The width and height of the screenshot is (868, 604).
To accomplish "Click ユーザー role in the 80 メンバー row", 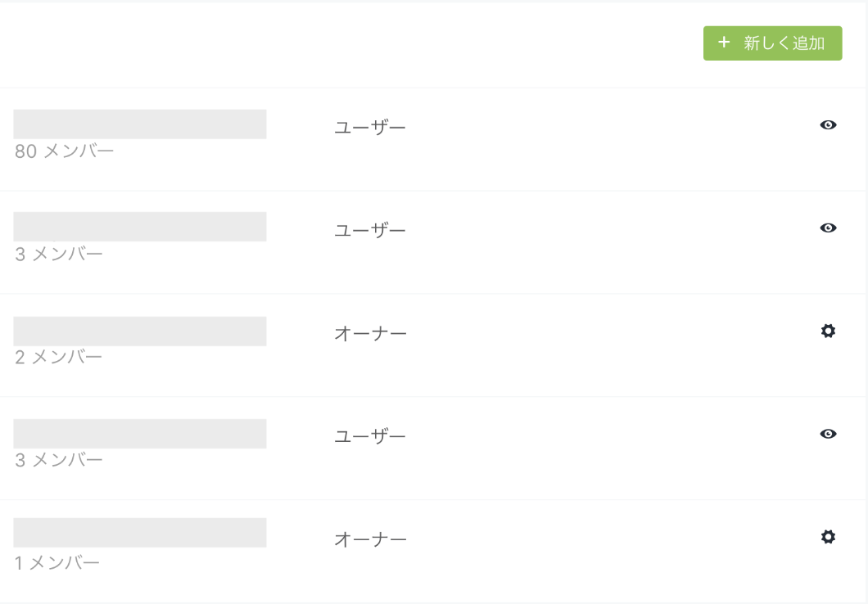I will point(370,128).
